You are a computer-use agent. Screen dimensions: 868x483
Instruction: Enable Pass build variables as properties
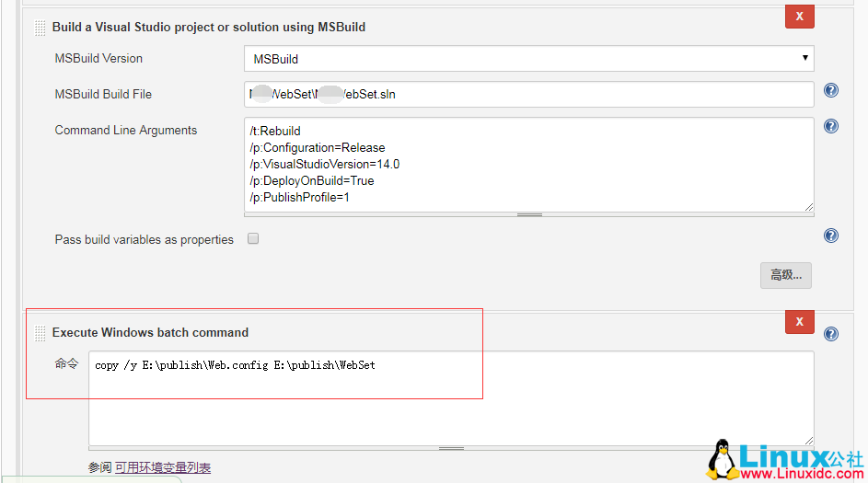(x=253, y=238)
